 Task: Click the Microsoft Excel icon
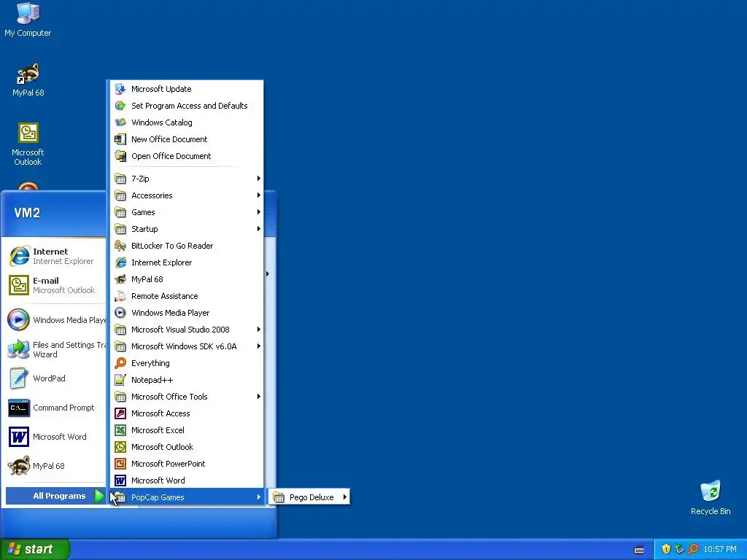[x=120, y=430]
